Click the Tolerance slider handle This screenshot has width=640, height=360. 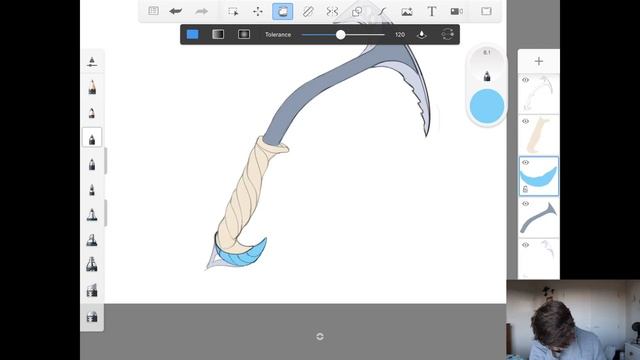tap(340, 35)
